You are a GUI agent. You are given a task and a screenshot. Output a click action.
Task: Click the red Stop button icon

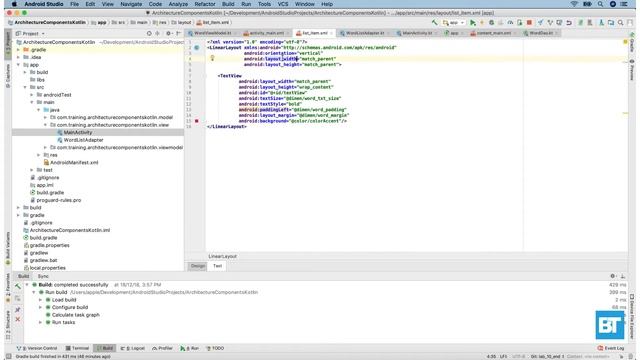click(x=529, y=23)
